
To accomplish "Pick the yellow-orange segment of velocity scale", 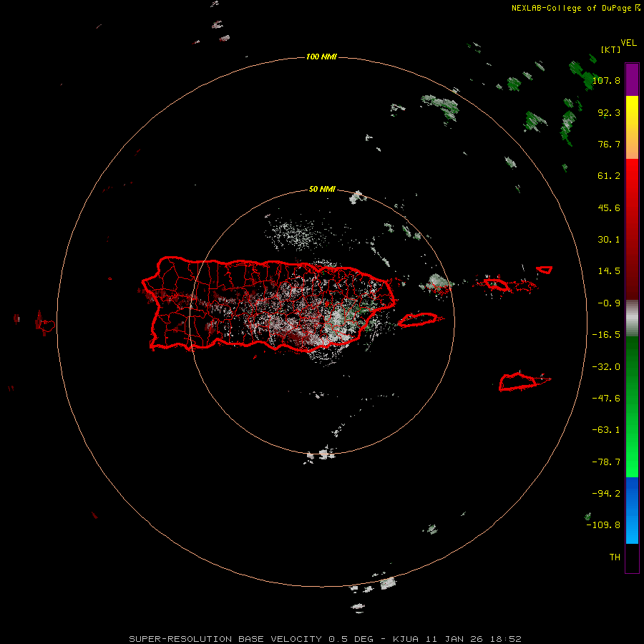I will point(632,127).
